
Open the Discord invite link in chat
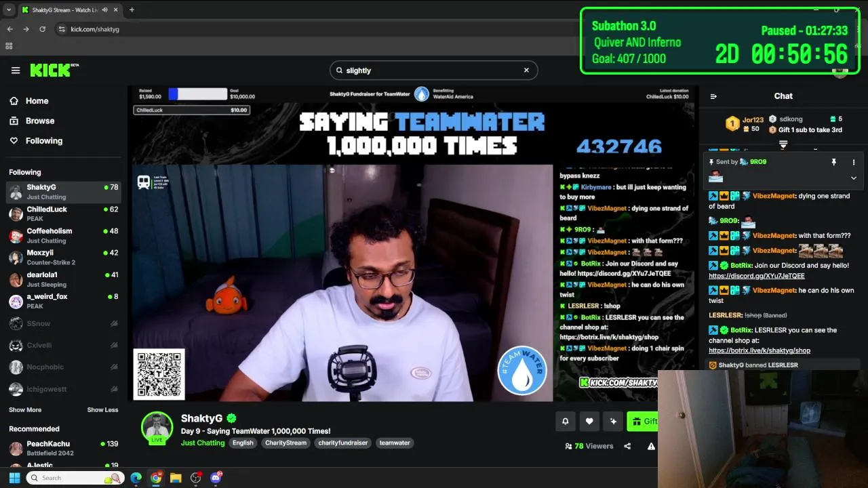[757, 276]
